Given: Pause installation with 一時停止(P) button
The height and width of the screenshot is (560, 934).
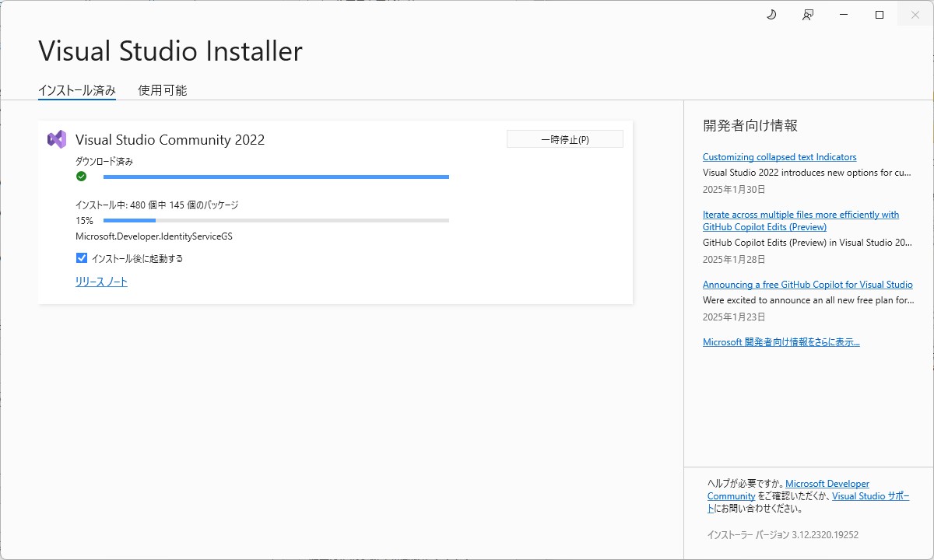Looking at the screenshot, I should coord(565,139).
